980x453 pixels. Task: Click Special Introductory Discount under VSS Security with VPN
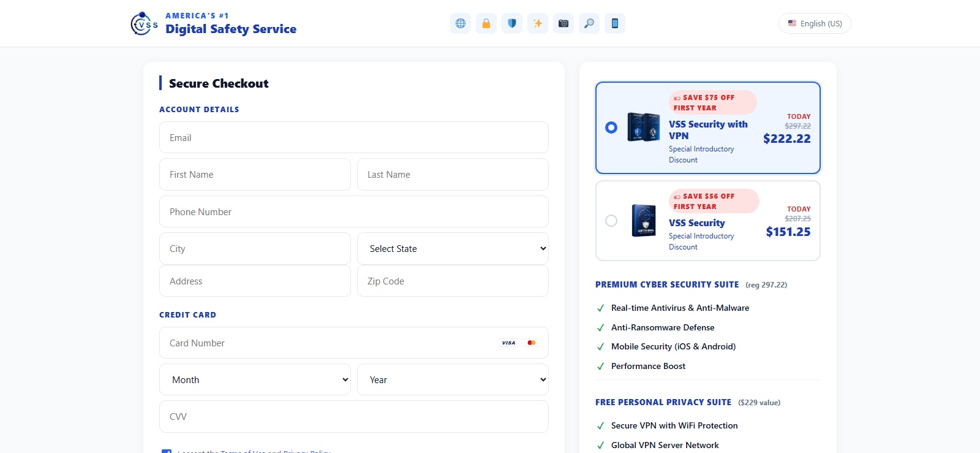[x=701, y=154]
